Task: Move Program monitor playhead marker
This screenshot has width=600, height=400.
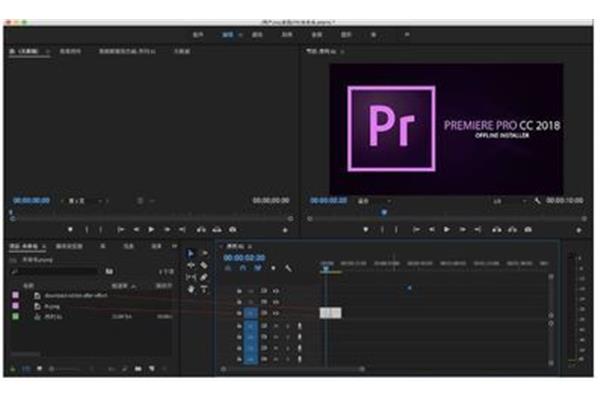Action: point(384,212)
